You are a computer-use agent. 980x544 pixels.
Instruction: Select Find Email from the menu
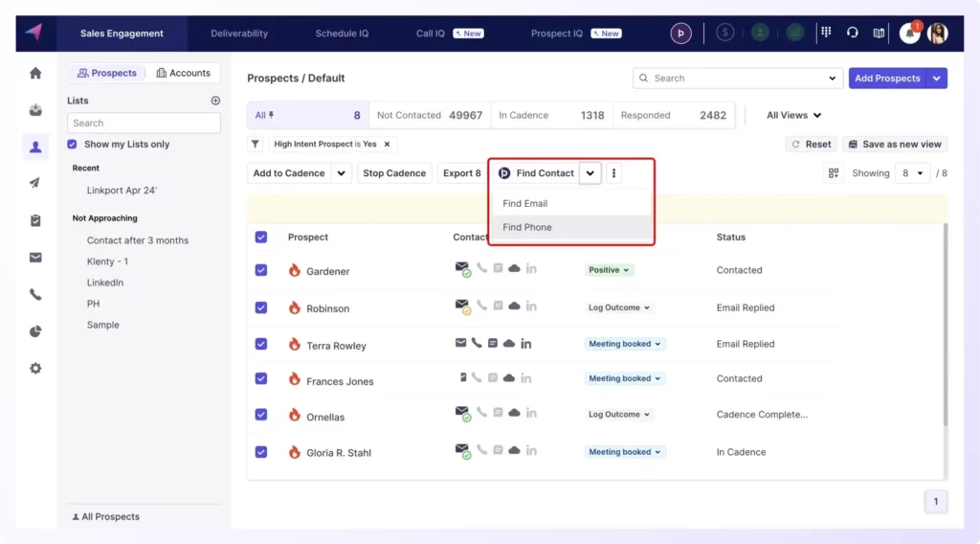point(571,203)
